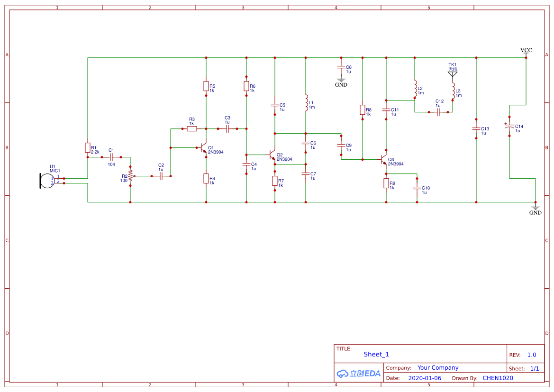Screen dimensions: 554x392
Task: Select capacitor C10 symbol
Action: pyautogui.click(x=417, y=188)
